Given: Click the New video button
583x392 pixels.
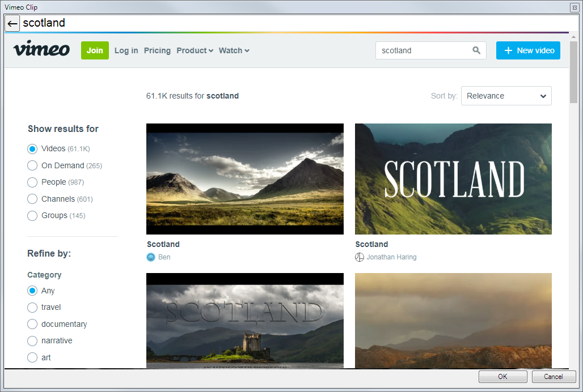Looking at the screenshot, I should [528, 50].
